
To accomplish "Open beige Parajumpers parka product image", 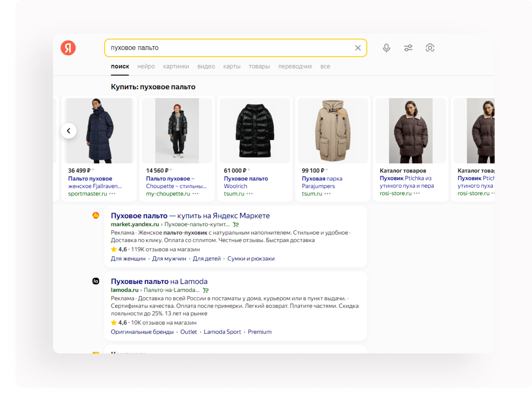I will (x=333, y=131).
